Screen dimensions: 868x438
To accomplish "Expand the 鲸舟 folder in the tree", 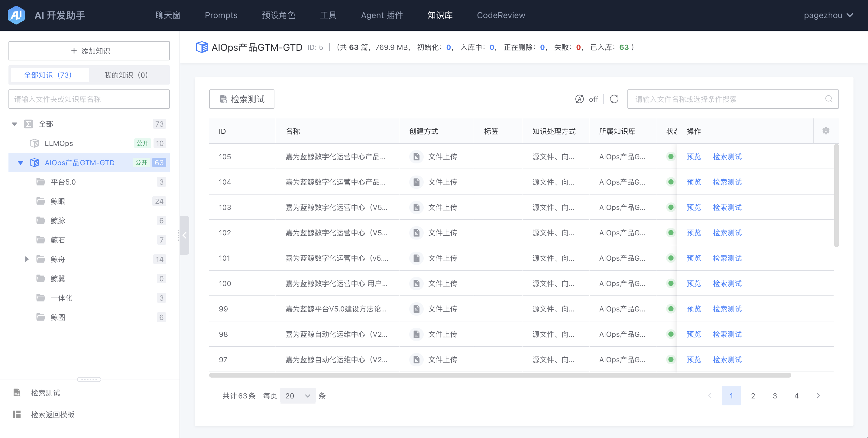I will click(x=27, y=259).
